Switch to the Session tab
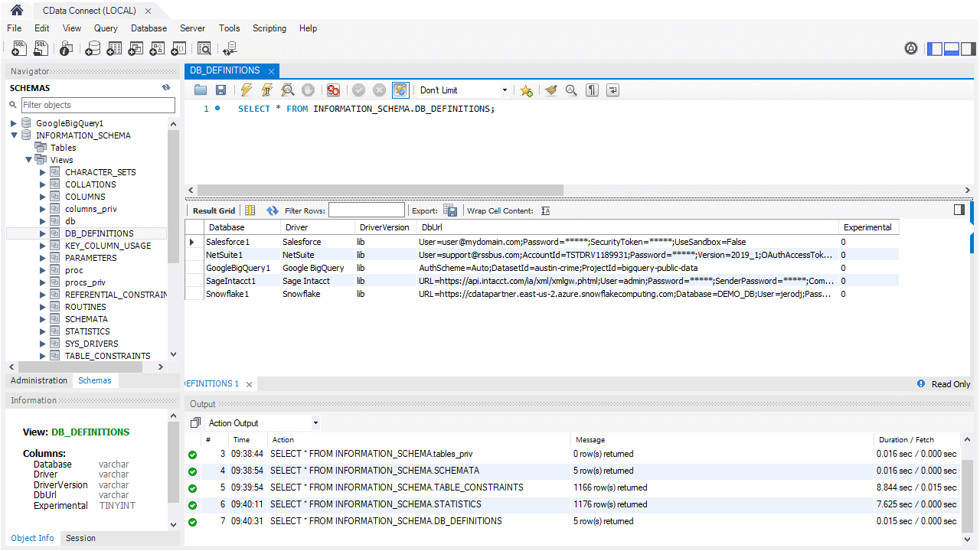 tap(80, 538)
